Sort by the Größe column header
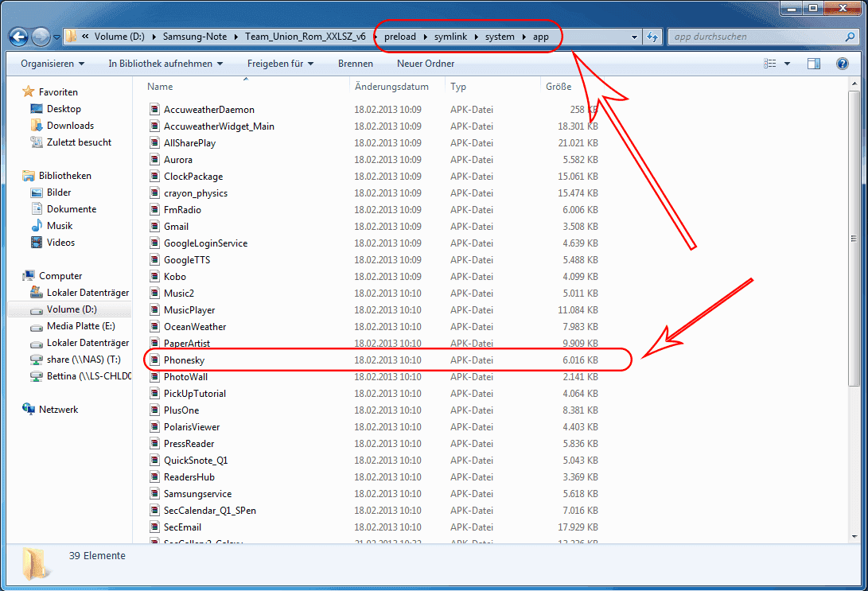868x591 pixels. tap(557, 87)
